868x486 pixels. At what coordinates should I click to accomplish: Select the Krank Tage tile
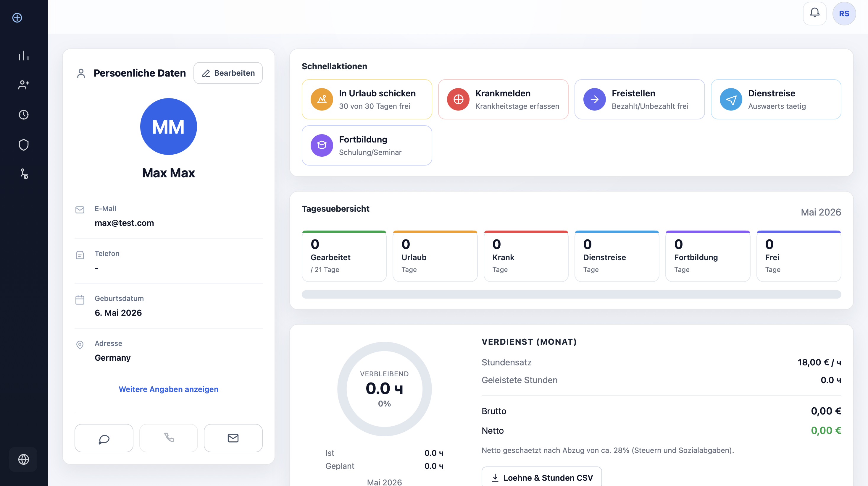pos(526,256)
